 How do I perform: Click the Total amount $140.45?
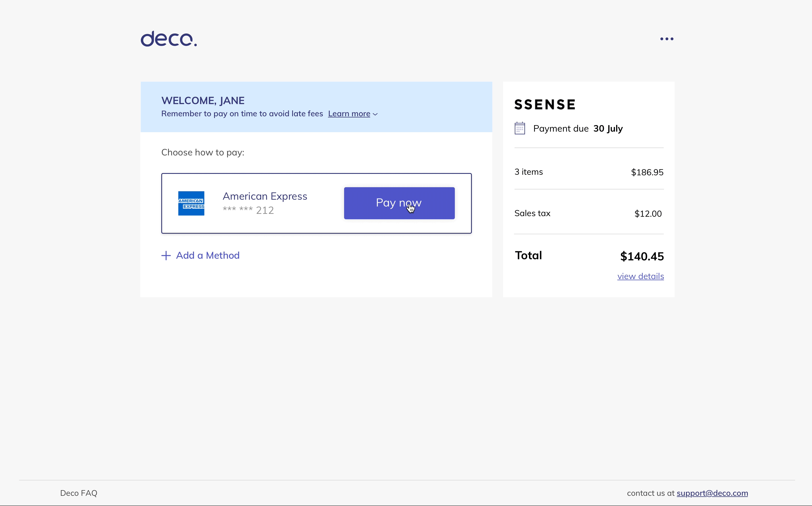(641, 256)
